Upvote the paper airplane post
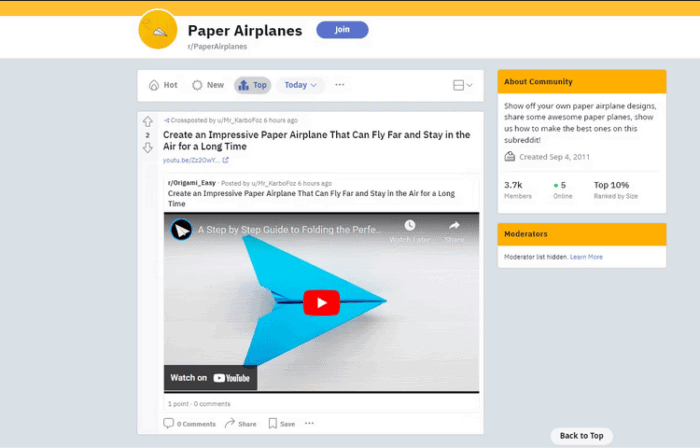700x448 pixels. coord(148,121)
